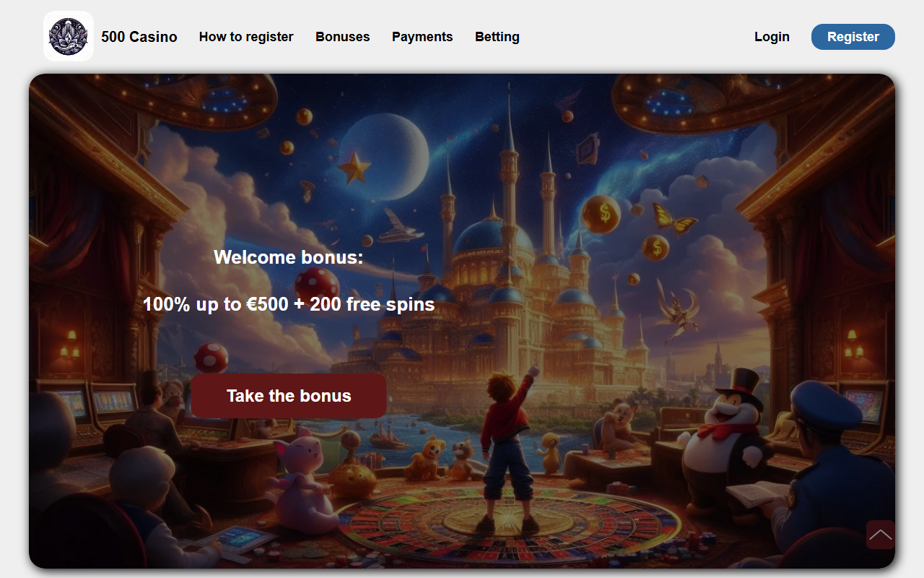Image resolution: width=924 pixels, height=578 pixels.
Task: Click the scroll-to-top arrow icon
Action: [x=880, y=535]
